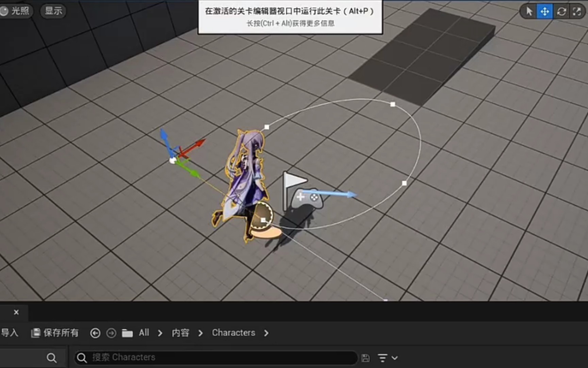
Task: Save the current search as collection
Action: coord(365,358)
